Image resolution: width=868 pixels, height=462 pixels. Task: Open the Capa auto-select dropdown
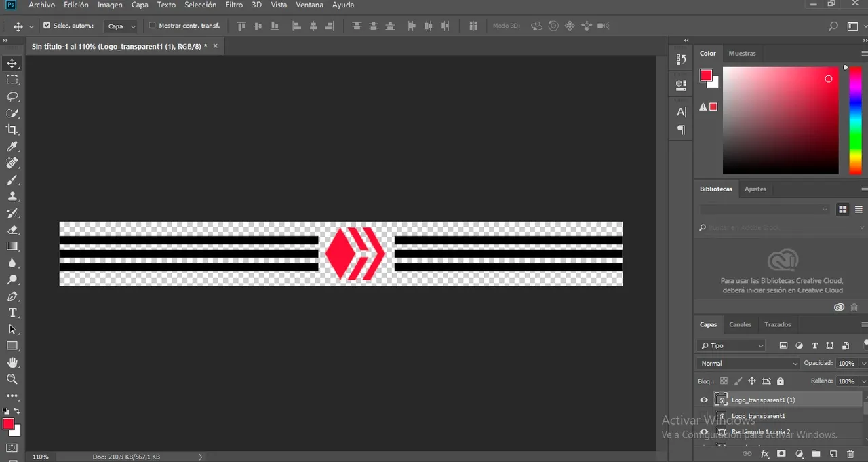(121, 26)
